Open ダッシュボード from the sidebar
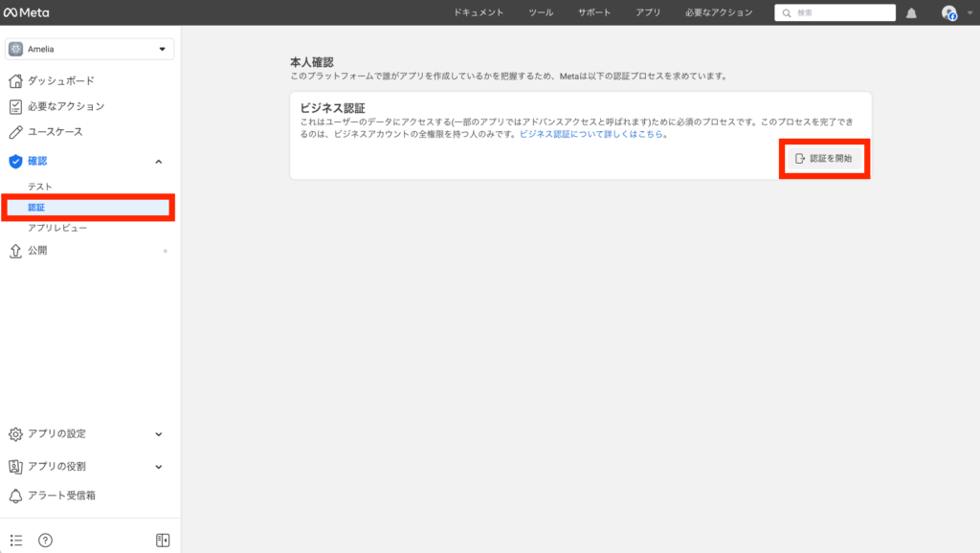 (x=60, y=80)
